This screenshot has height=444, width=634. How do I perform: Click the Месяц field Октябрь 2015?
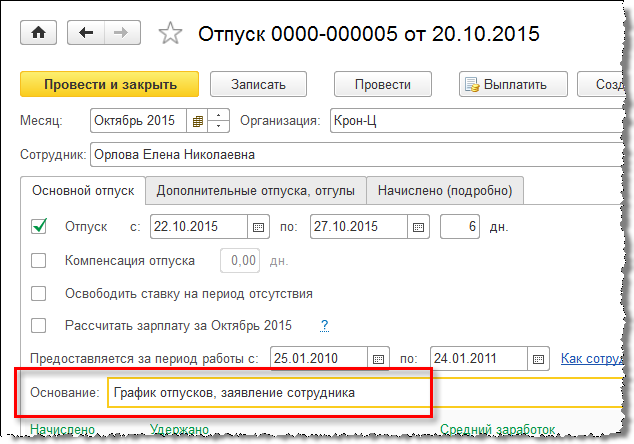pyautogui.click(x=138, y=121)
